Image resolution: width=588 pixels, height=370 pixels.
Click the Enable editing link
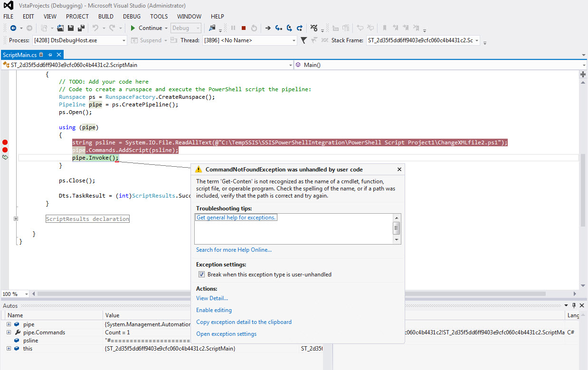214,310
